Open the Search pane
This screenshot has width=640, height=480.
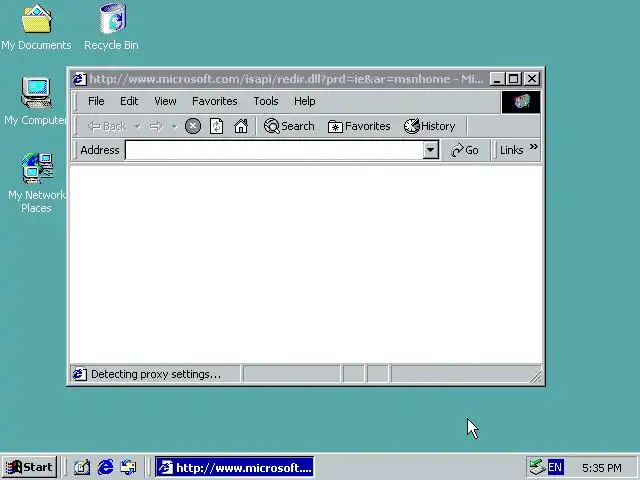[289, 126]
